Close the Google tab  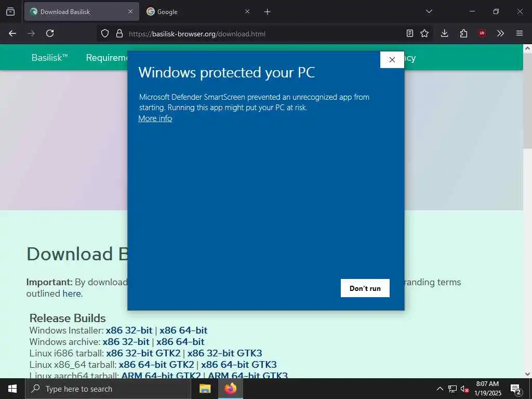pos(247,11)
